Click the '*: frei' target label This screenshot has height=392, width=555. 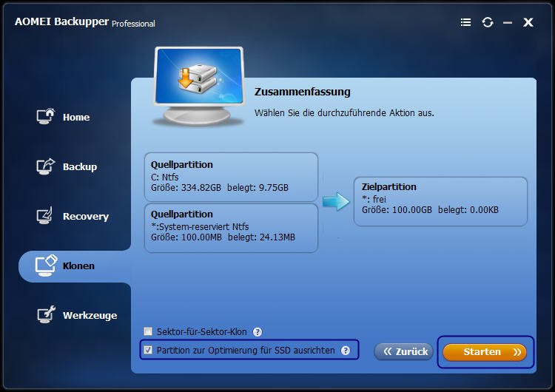click(x=374, y=199)
